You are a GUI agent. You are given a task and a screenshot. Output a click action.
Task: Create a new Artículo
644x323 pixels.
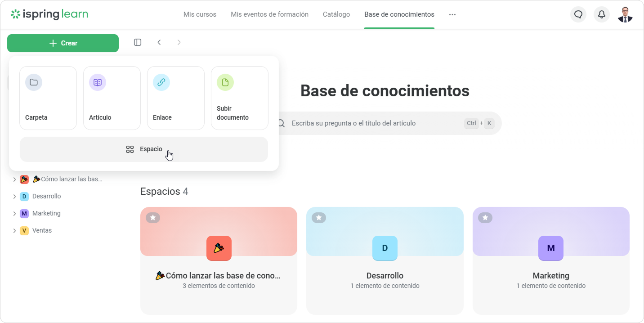112,98
